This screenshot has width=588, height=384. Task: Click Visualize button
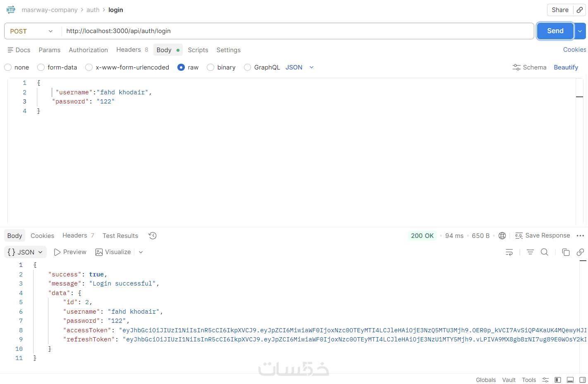tap(113, 252)
